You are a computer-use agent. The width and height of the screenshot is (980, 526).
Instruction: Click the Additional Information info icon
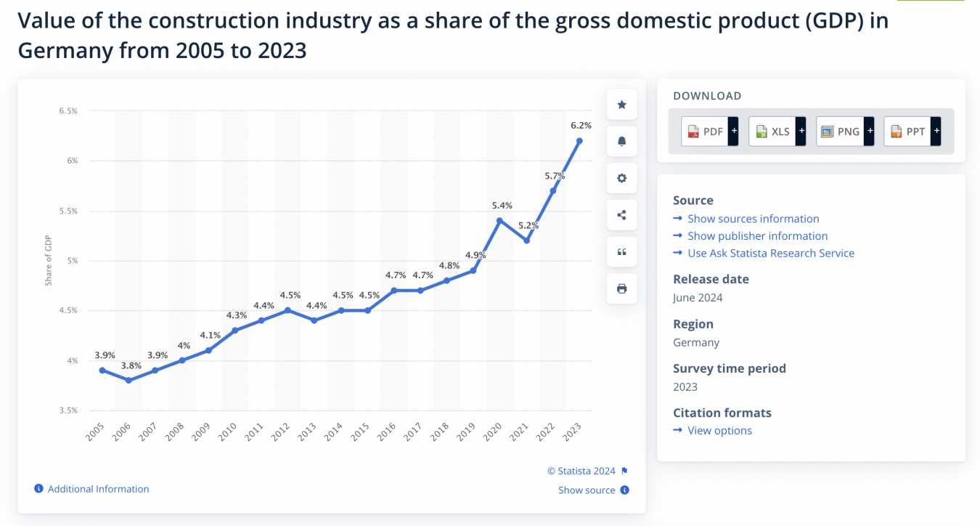point(39,489)
